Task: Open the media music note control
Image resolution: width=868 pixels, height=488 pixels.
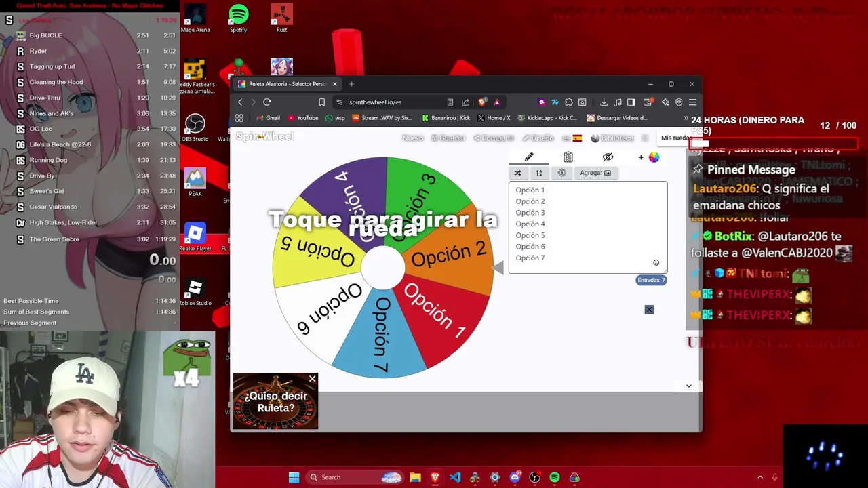Action: (618, 102)
